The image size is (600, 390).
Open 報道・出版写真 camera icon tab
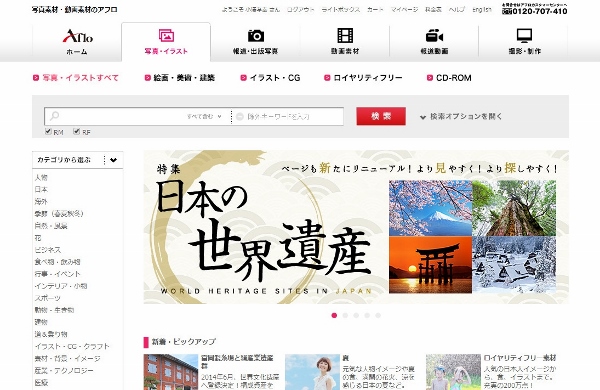point(255,42)
